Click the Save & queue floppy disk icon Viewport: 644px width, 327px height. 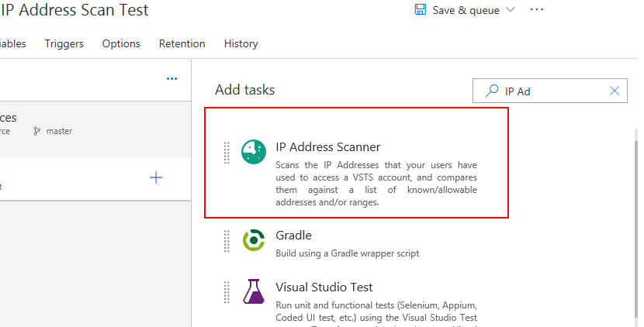point(421,9)
